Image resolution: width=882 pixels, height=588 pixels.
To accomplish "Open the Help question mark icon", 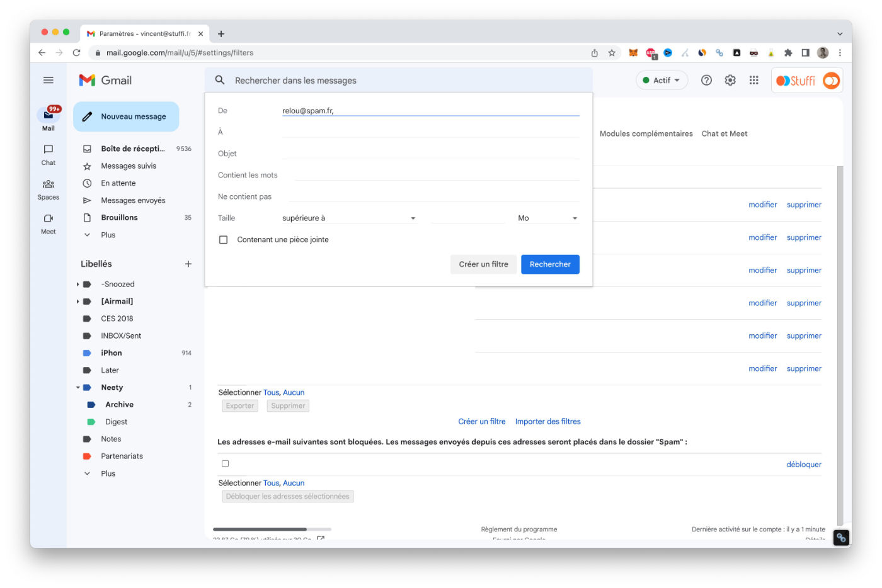I will [x=706, y=80].
